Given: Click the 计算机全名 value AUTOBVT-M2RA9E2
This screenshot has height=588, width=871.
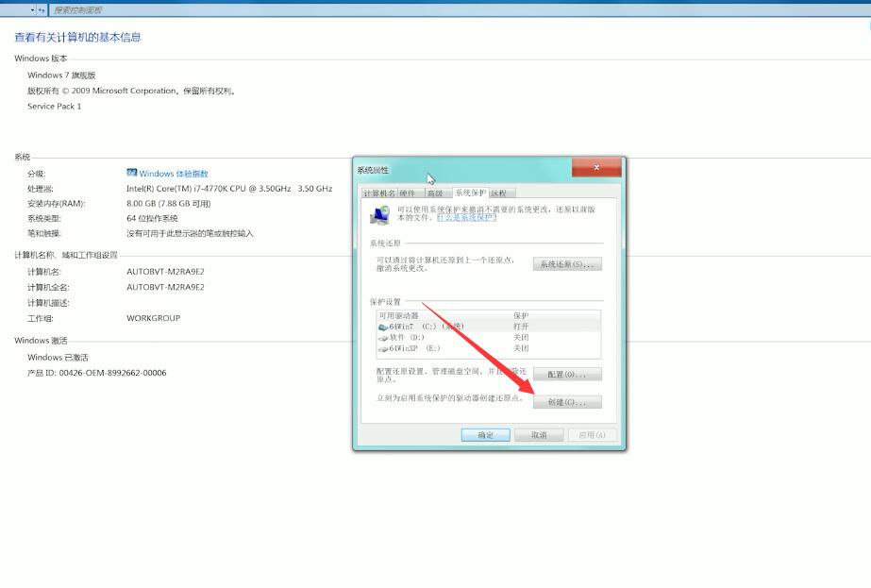Looking at the screenshot, I should click(x=165, y=287).
